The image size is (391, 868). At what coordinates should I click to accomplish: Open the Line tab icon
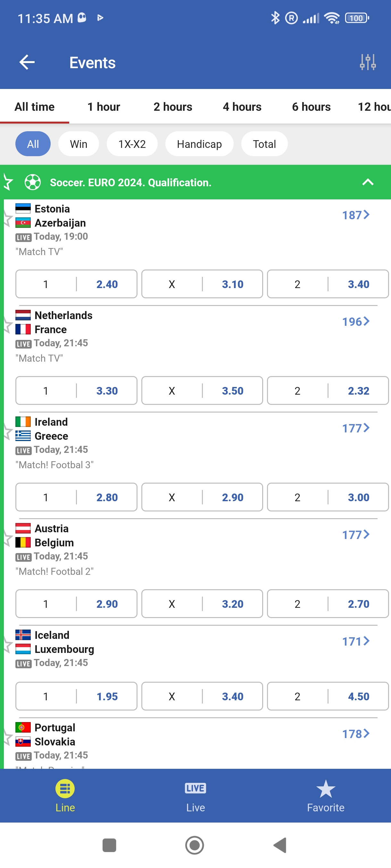[x=65, y=789]
